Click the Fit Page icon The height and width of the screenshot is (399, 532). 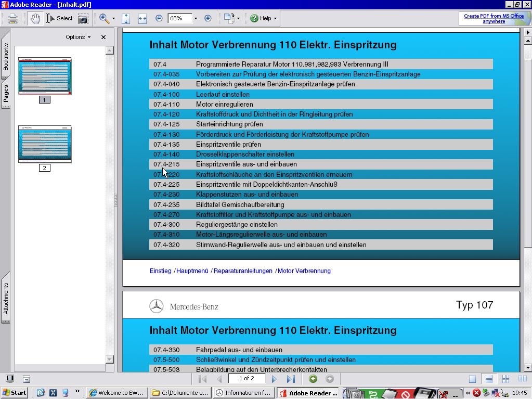tap(126, 19)
